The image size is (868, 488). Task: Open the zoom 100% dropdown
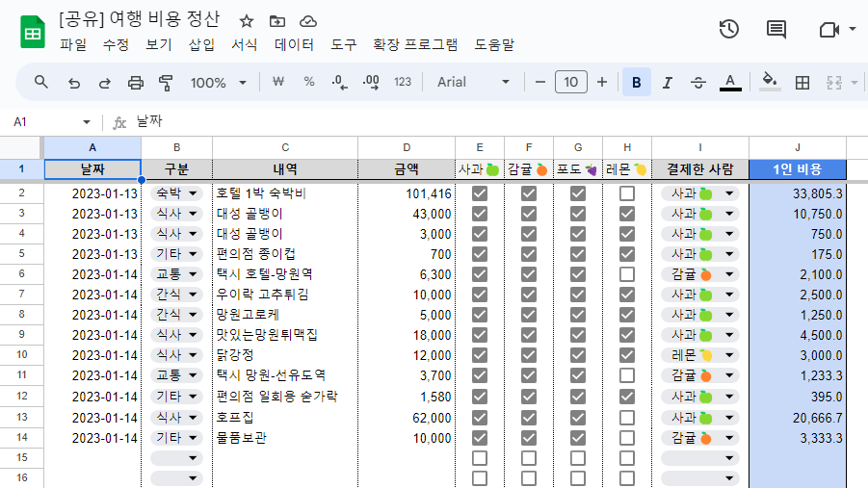[219, 83]
